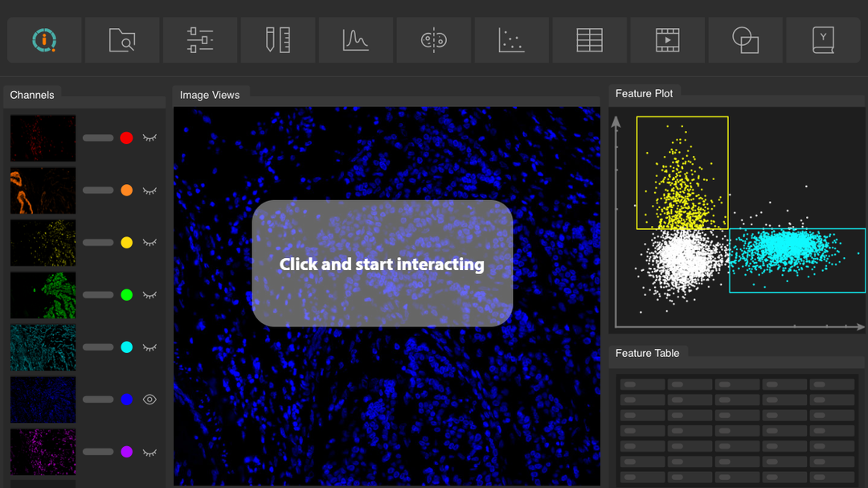Open the image file browser tool
Viewport: 868px width, 488px height.
click(121, 39)
